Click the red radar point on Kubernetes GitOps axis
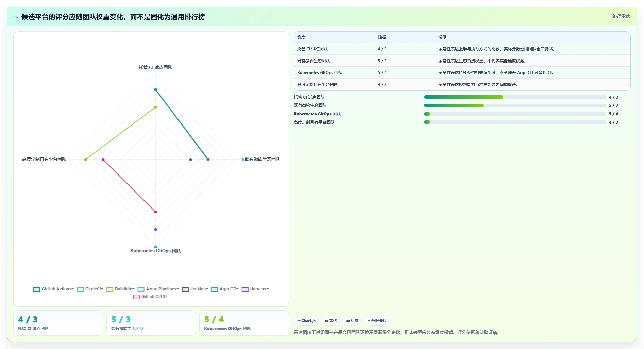The height and width of the screenshot is (349, 644). point(155,212)
